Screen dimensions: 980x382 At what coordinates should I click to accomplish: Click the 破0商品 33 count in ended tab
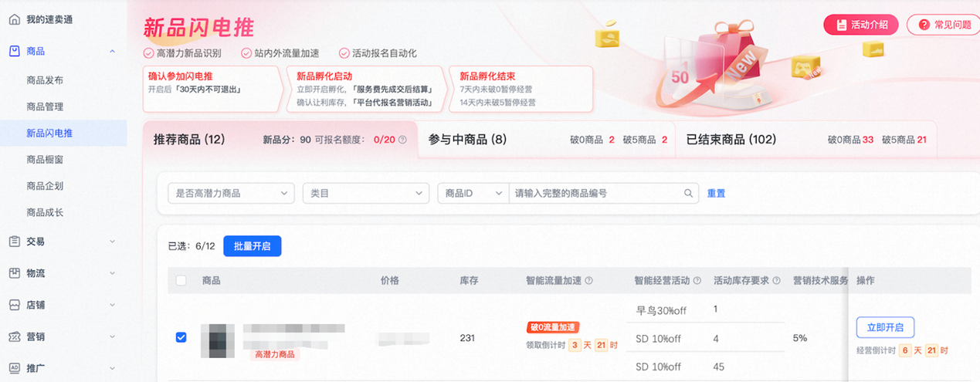(850, 140)
